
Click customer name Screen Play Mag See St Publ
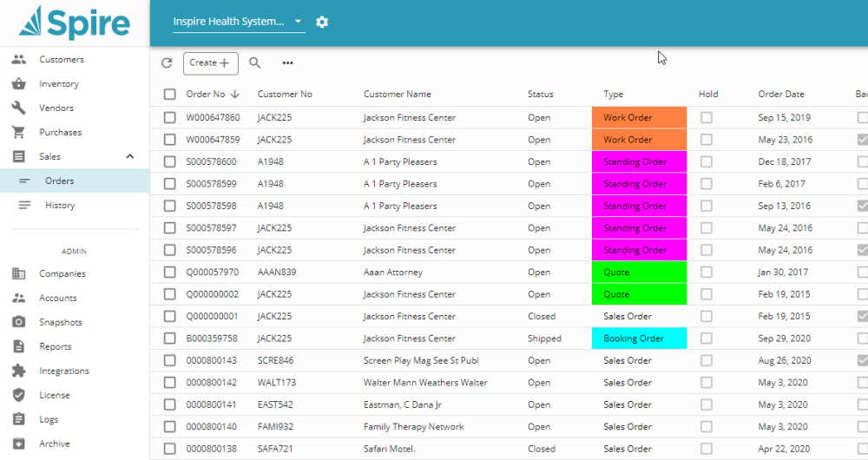pyautogui.click(x=421, y=360)
